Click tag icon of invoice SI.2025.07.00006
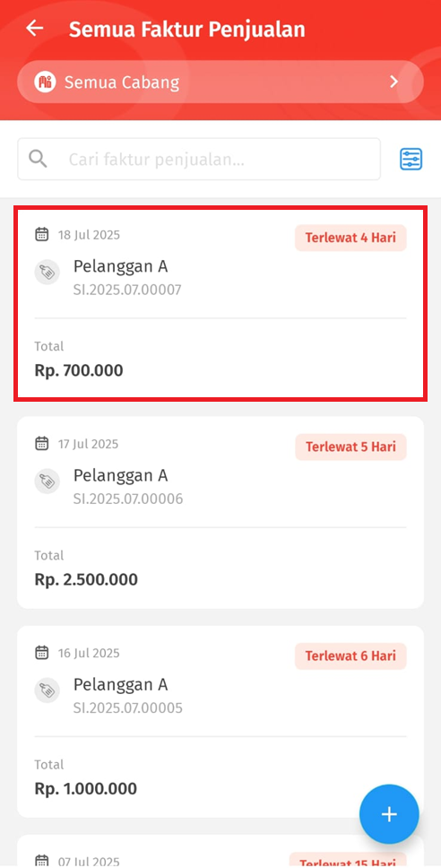 tap(47, 482)
